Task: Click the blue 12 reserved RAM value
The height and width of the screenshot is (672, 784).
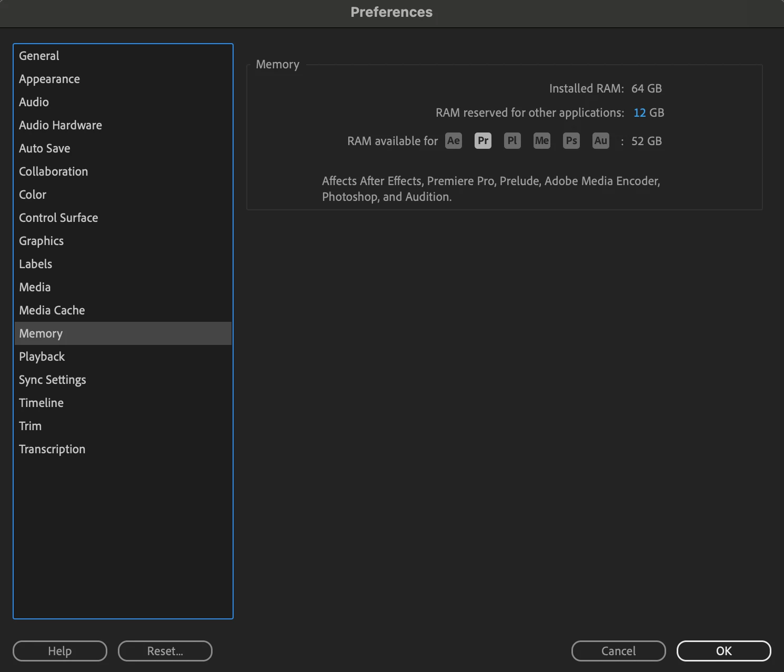Action: click(x=639, y=113)
